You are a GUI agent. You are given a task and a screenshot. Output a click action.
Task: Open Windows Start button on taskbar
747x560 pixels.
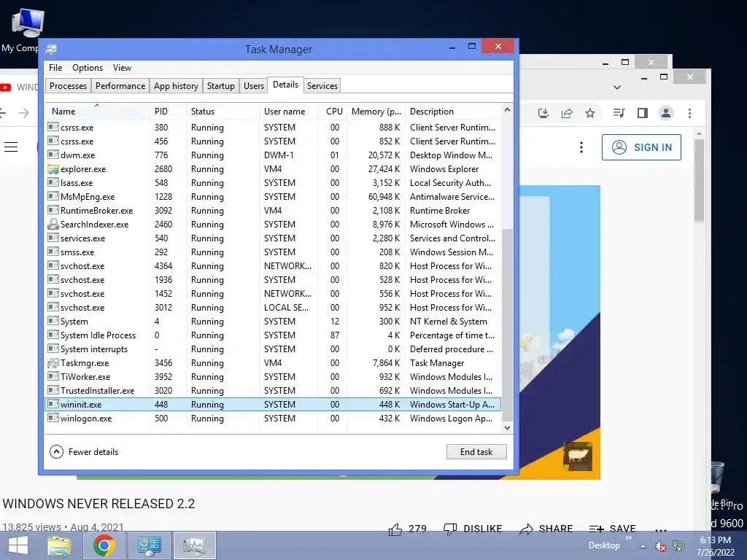click(18, 545)
